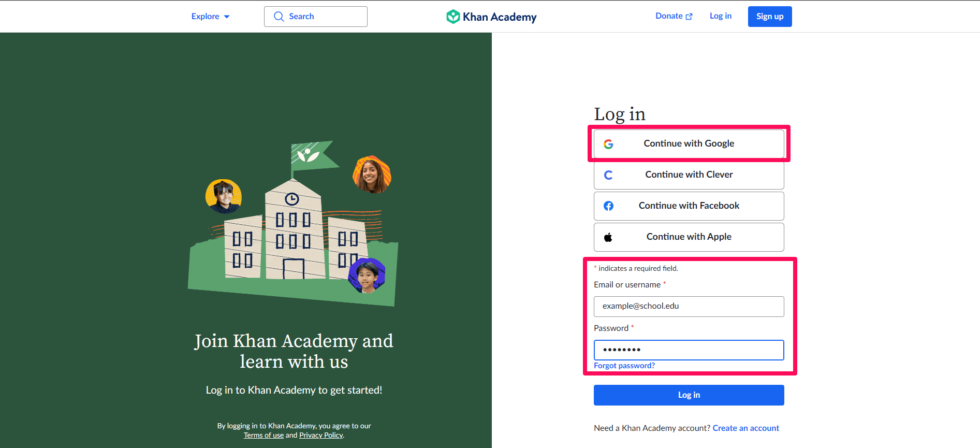Click 'indicates a required field' text
This screenshot has width=980, height=448.
pyautogui.click(x=638, y=268)
